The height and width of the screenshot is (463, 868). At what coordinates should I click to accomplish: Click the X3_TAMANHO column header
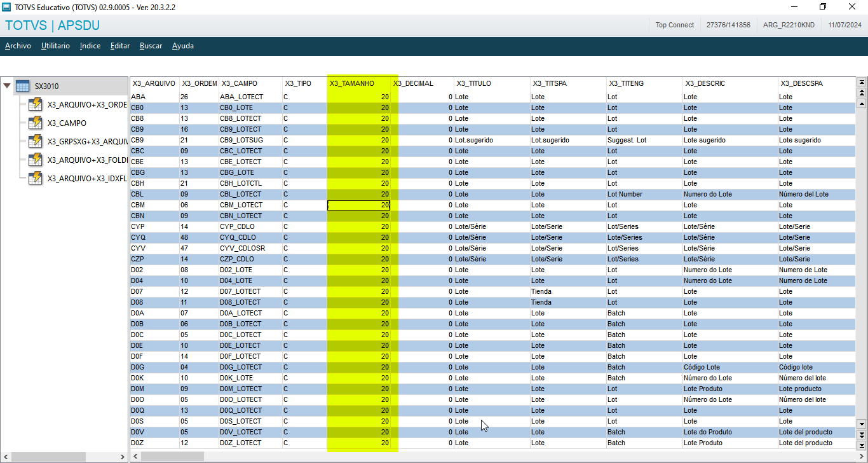click(x=358, y=83)
